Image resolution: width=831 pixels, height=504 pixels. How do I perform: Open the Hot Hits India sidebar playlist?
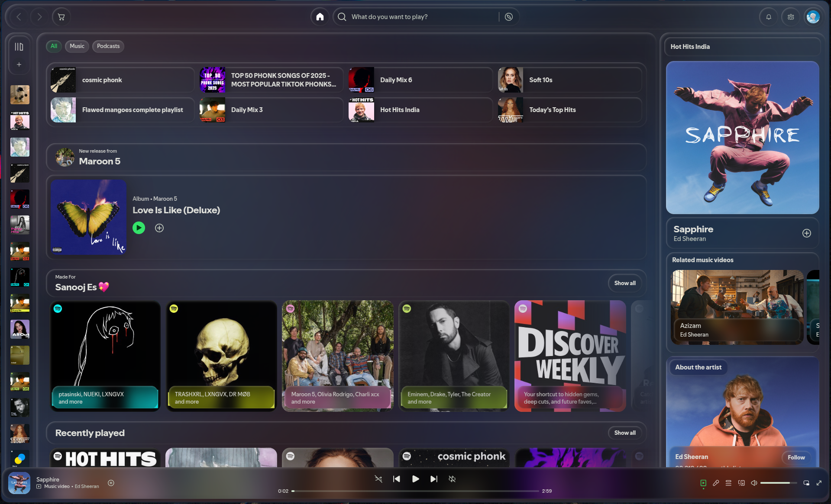[x=20, y=121]
